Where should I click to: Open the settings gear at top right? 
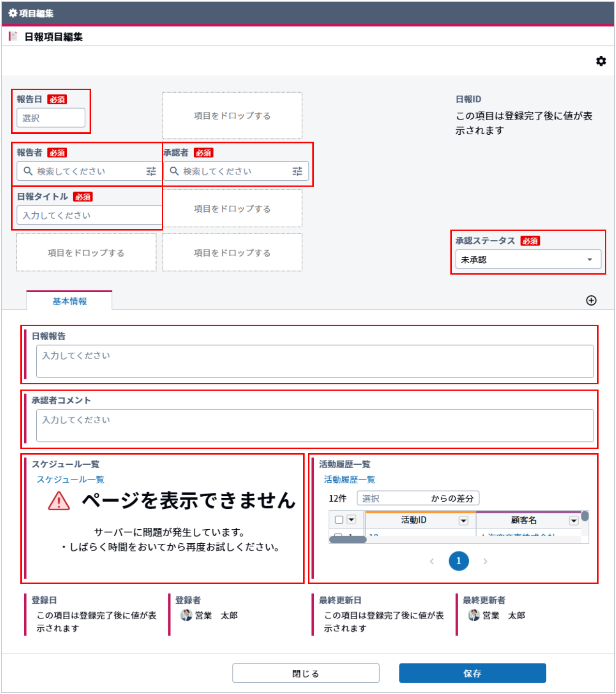coord(601,61)
